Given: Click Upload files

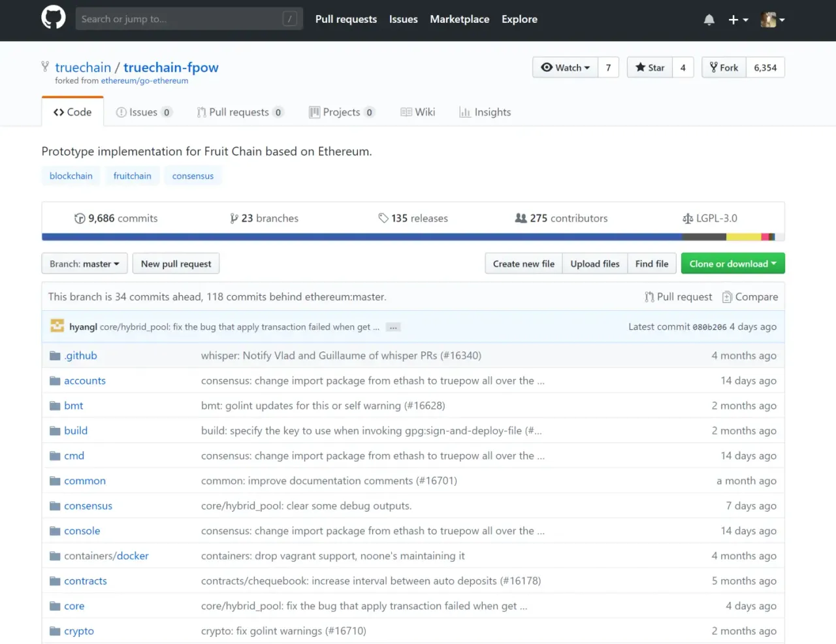Looking at the screenshot, I should click(x=595, y=264).
